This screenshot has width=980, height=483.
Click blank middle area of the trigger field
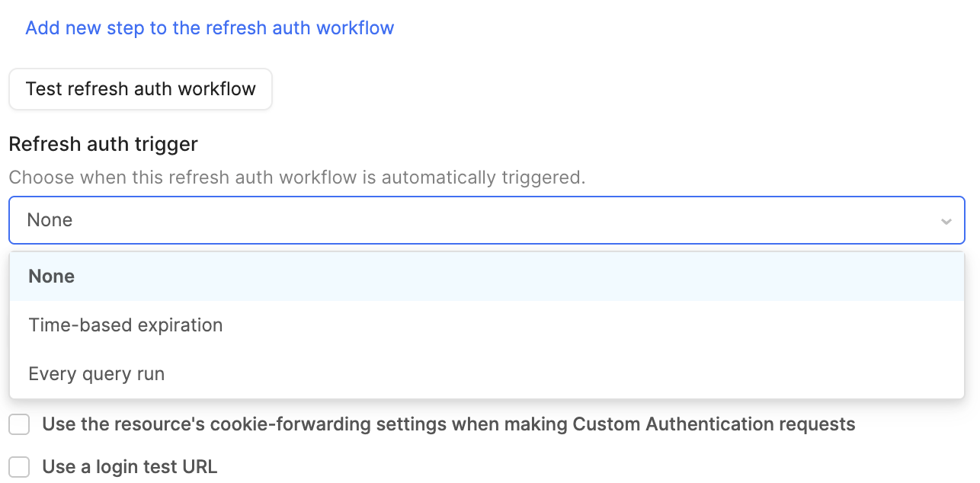pos(488,220)
